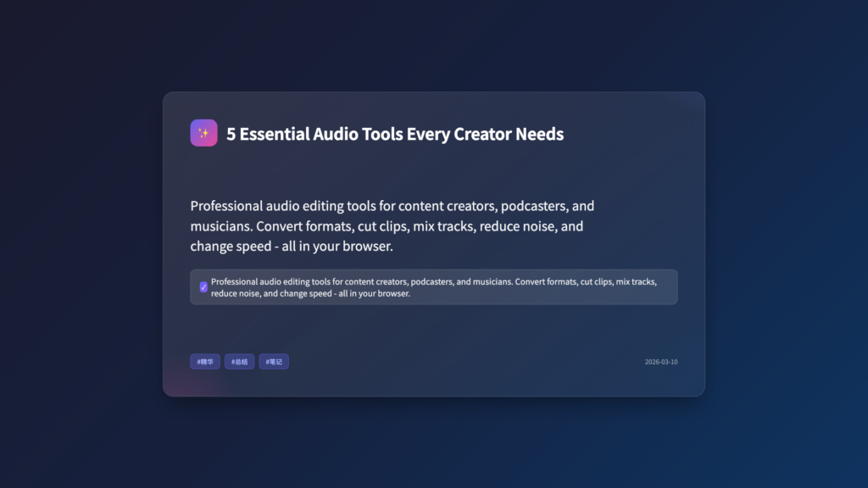Click the title "5 Essential Audio Tools Every Creator Needs"

(x=395, y=134)
